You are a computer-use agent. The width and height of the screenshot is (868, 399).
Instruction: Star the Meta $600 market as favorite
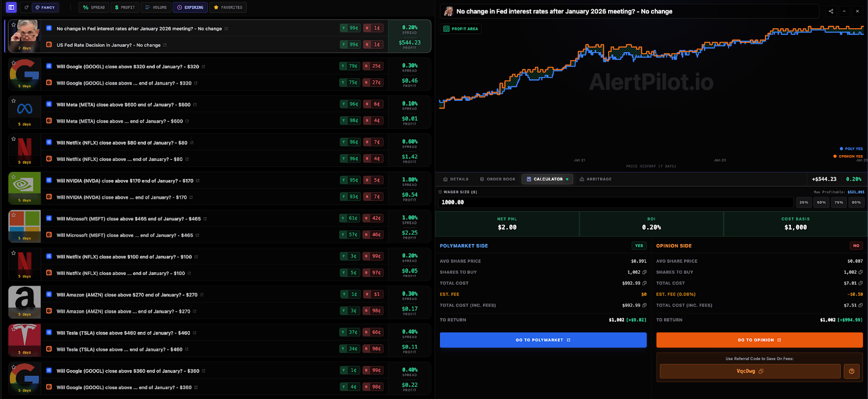(x=14, y=101)
